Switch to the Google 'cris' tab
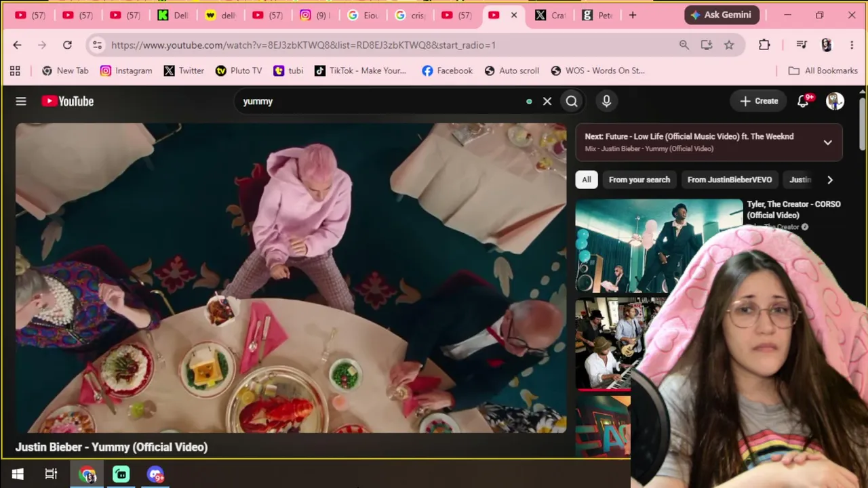Screen dimensions: 868x488 point(410,15)
